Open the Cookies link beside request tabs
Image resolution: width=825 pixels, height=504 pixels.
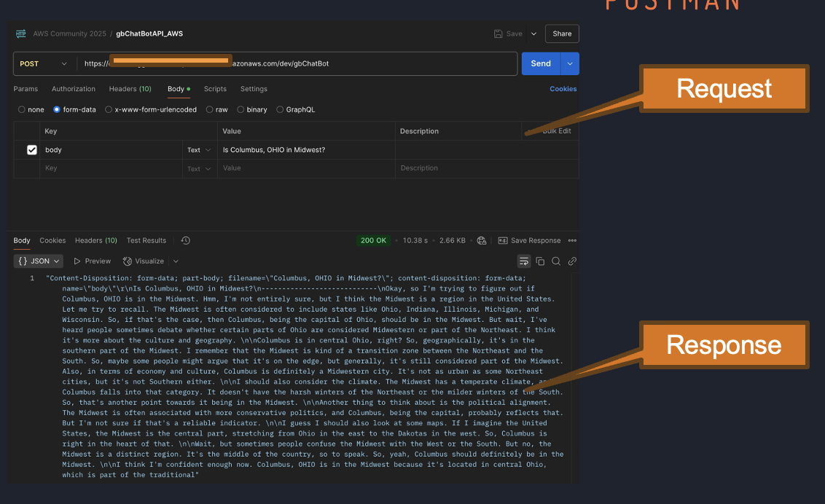[x=563, y=89]
